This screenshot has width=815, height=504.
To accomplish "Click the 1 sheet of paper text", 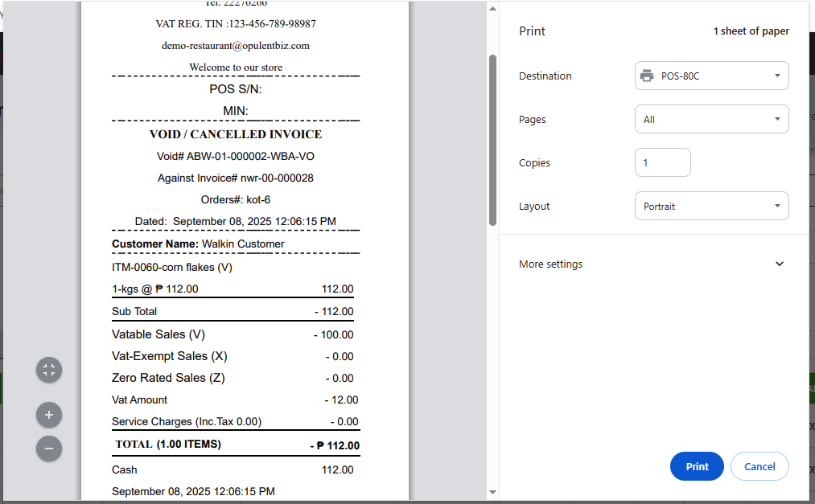I will (x=751, y=31).
